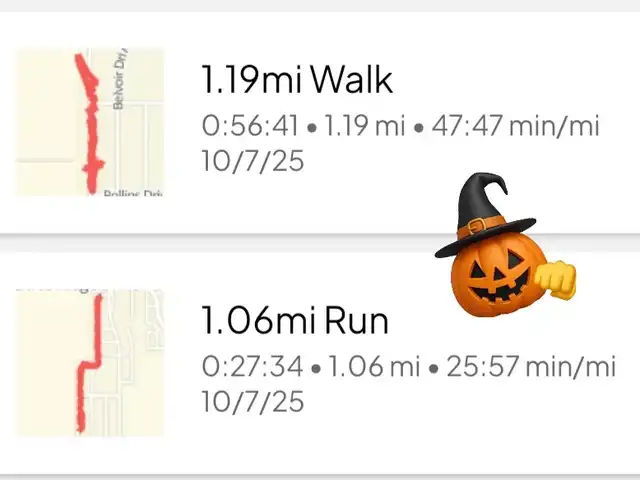Select the walk duration 0:56:41
The image size is (640, 480).
[x=249, y=127]
